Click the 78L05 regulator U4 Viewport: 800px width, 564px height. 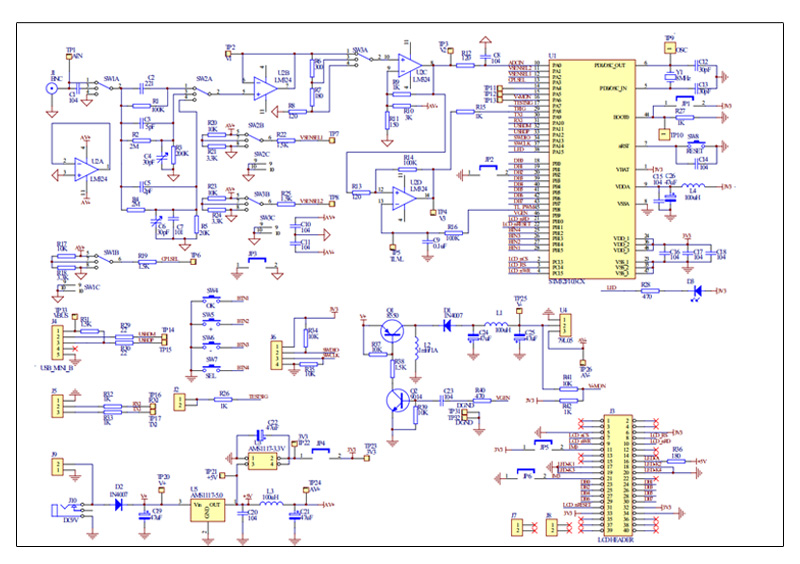[x=564, y=325]
